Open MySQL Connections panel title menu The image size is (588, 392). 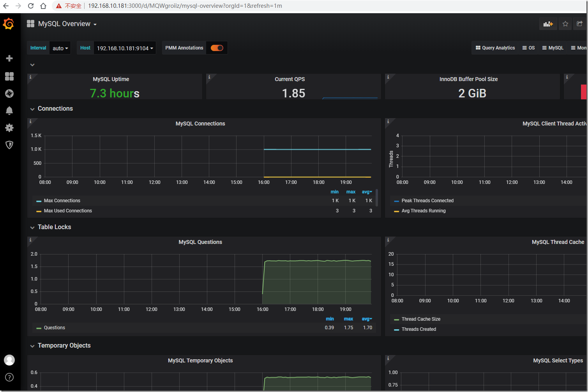click(x=200, y=124)
